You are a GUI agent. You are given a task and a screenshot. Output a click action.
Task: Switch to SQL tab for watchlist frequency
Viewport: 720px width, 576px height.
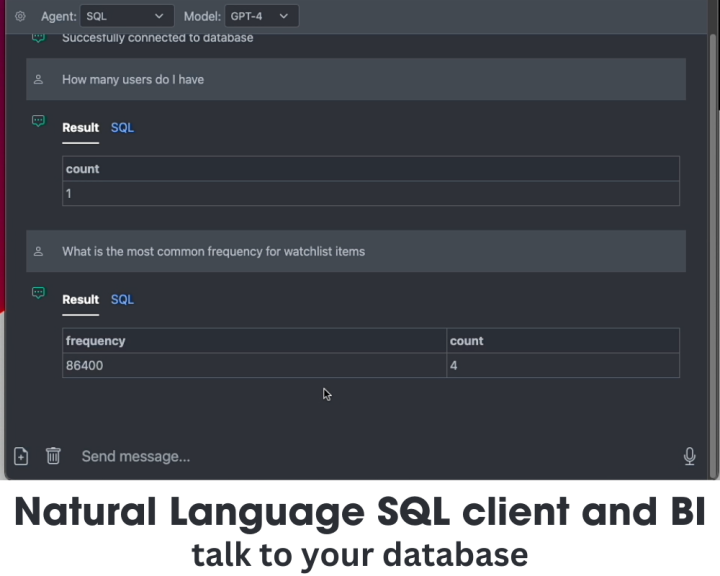pyautogui.click(x=122, y=299)
